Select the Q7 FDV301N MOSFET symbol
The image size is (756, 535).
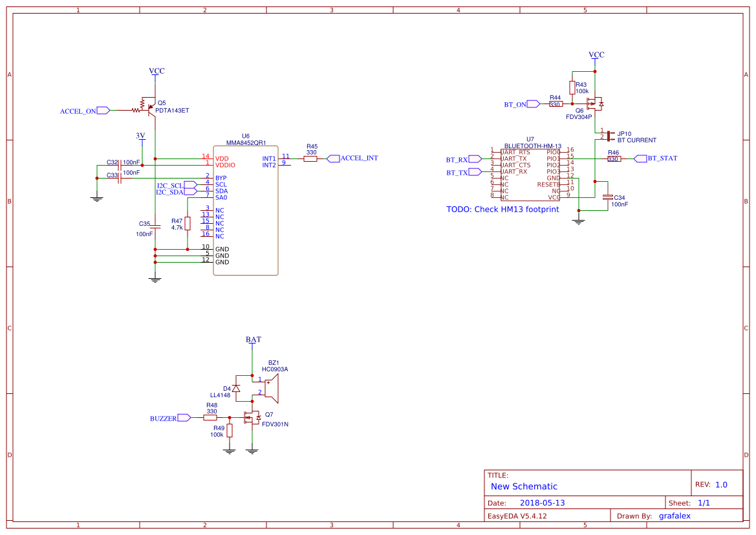pos(252,417)
